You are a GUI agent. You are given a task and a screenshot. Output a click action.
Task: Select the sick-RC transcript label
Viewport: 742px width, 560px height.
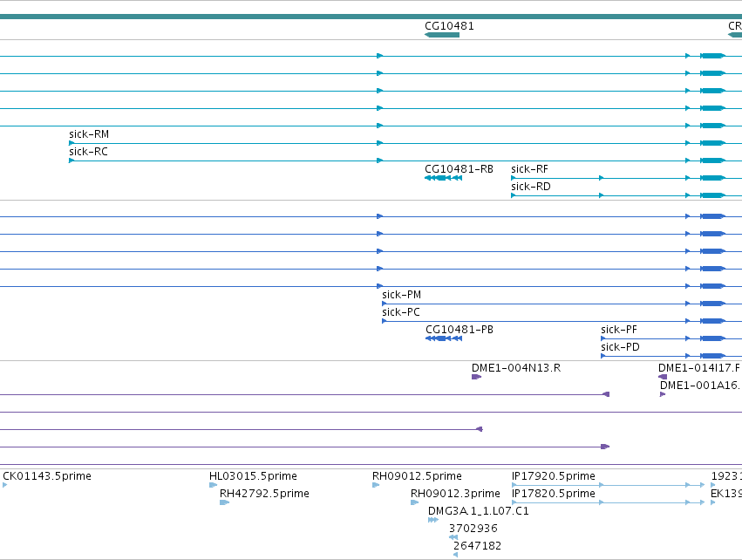(88, 152)
